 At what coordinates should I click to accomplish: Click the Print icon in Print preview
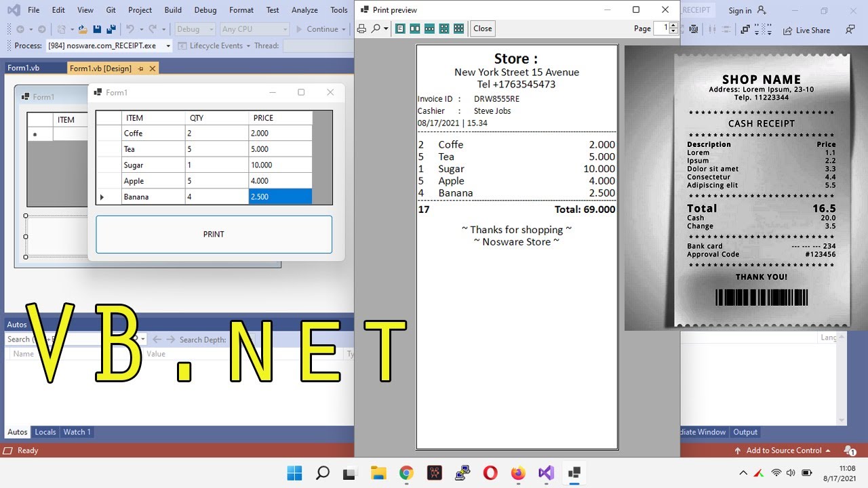click(361, 28)
